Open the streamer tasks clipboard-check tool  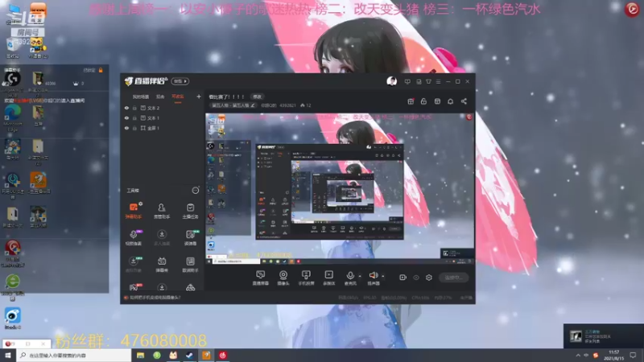tap(190, 210)
